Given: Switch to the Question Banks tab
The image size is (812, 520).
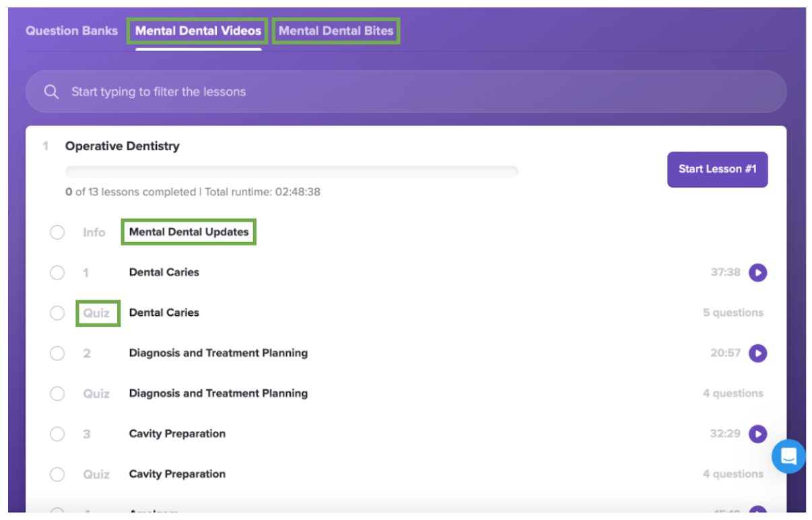Looking at the screenshot, I should (71, 31).
